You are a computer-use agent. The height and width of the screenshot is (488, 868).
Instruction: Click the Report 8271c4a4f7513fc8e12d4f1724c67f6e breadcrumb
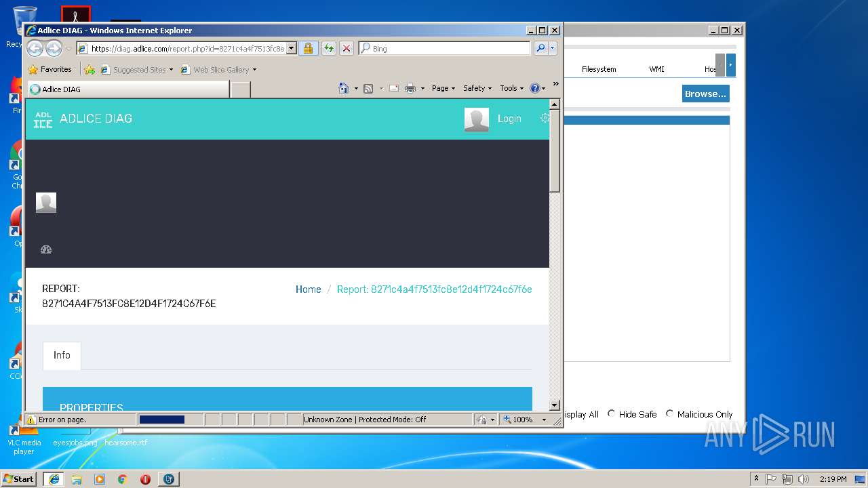coord(435,289)
